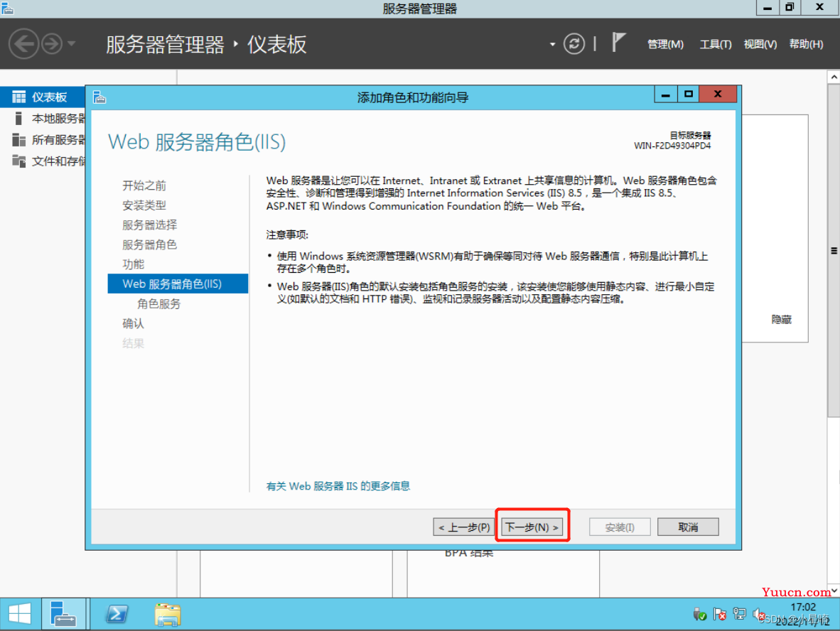
Task: Click the all servers icon in sidebar
Action: coord(18,140)
